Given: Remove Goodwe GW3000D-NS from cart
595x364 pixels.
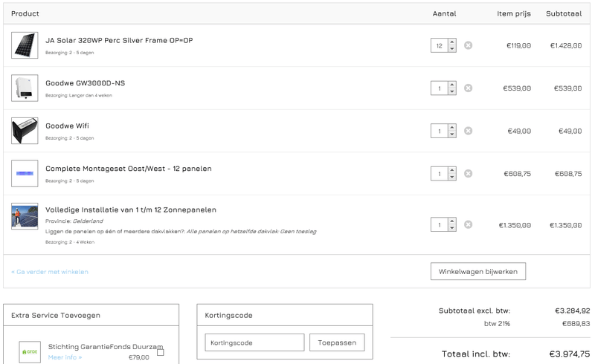Looking at the screenshot, I should click(469, 88).
